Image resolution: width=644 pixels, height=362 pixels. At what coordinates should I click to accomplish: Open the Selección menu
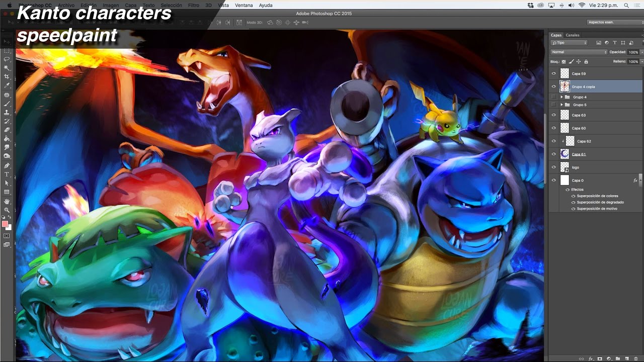click(171, 5)
